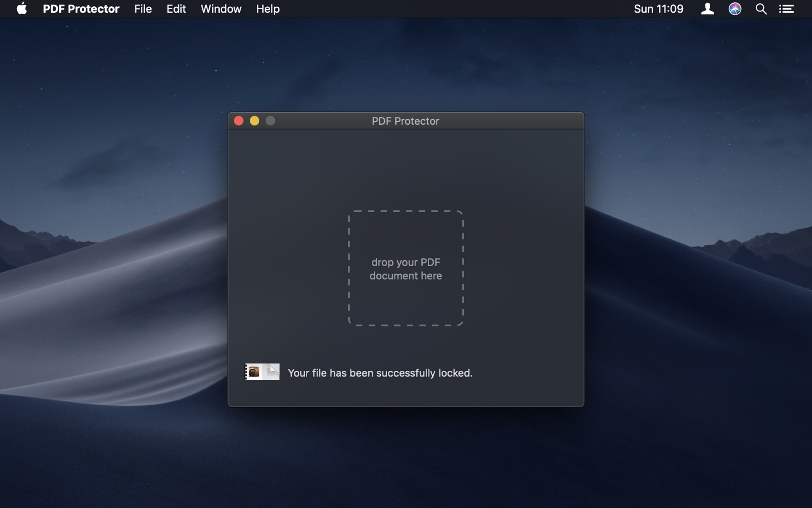
Task: Open Spotlight search magnifier
Action: tap(761, 9)
